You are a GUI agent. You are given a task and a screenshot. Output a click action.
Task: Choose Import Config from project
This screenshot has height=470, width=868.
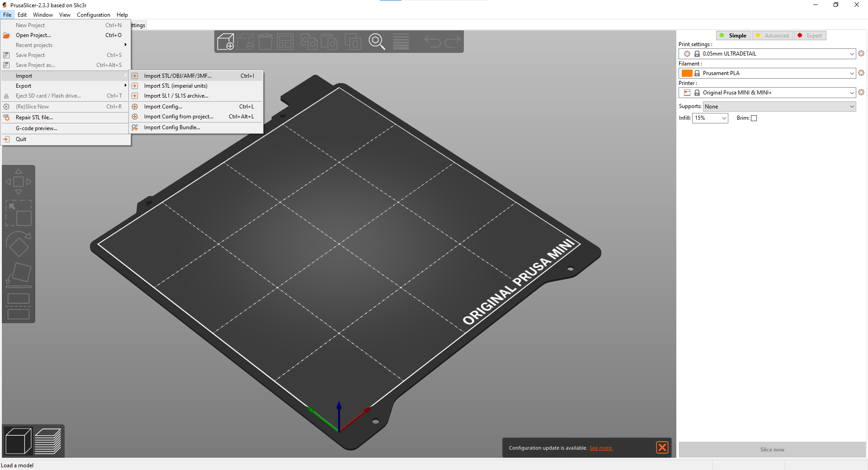[196, 117]
